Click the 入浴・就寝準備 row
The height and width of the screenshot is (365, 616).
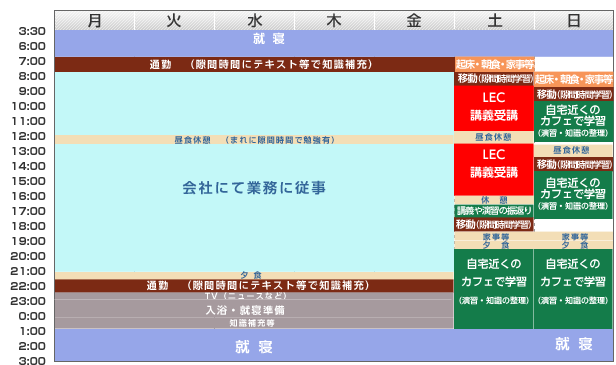tap(255, 309)
